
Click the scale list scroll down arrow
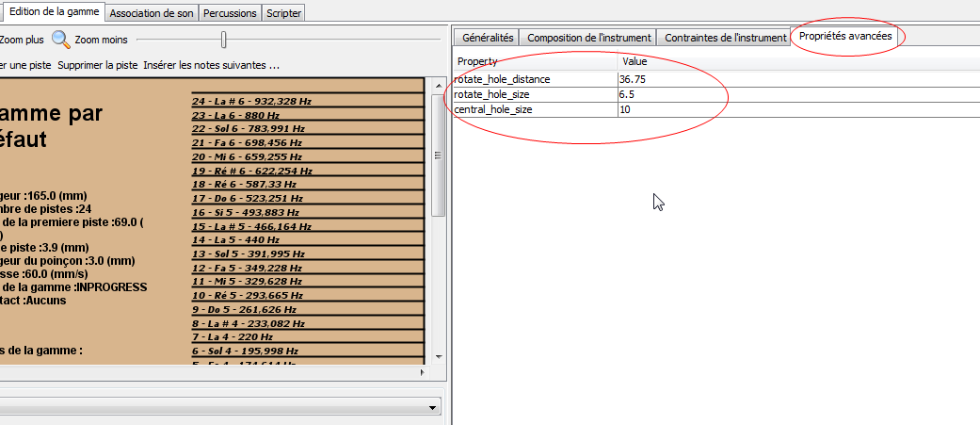click(438, 357)
